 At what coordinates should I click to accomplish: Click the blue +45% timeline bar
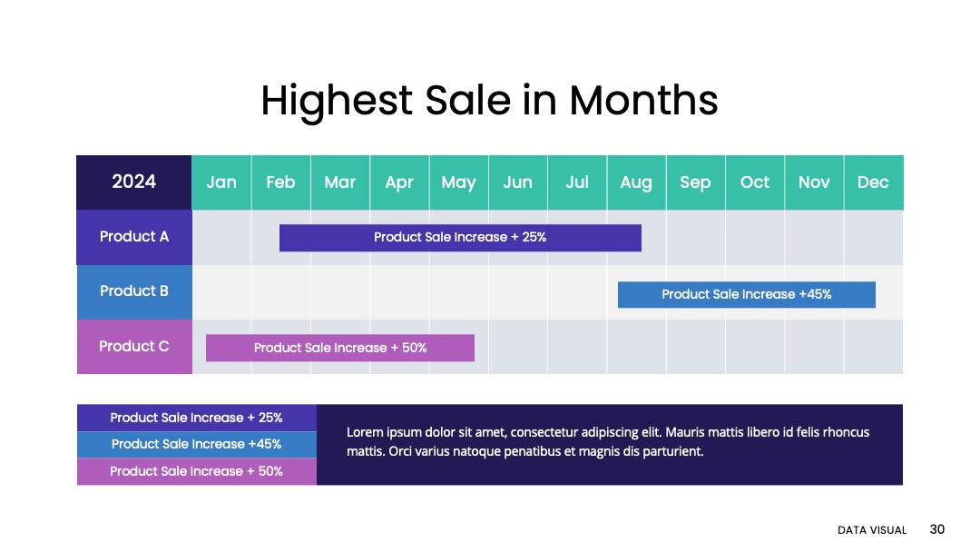[x=746, y=294]
